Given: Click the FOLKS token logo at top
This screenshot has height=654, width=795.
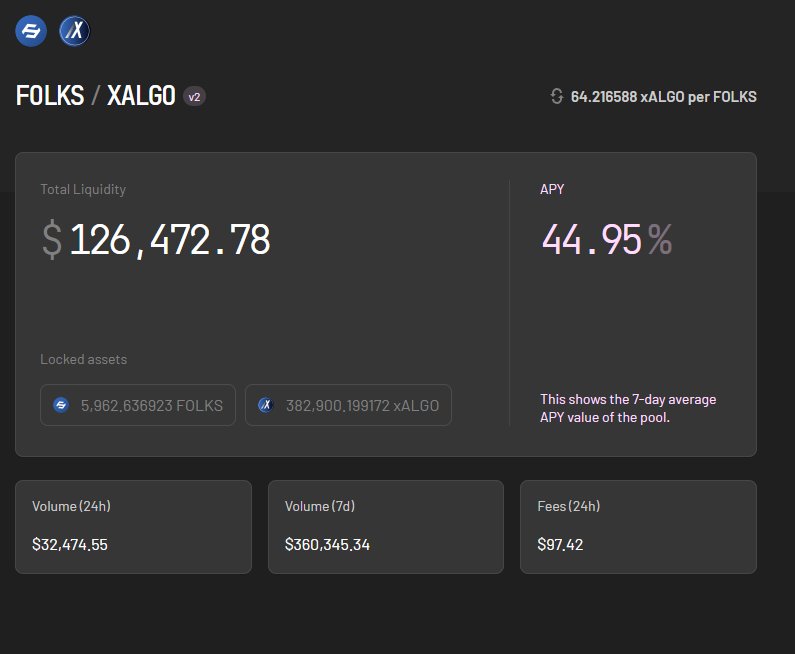Looking at the screenshot, I should [31, 31].
